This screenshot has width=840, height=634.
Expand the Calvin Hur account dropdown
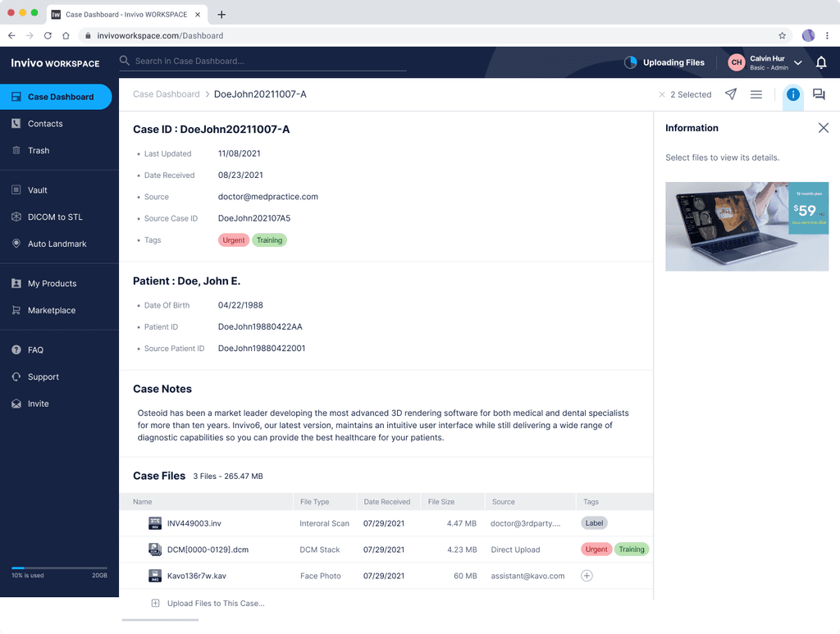[797, 62]
